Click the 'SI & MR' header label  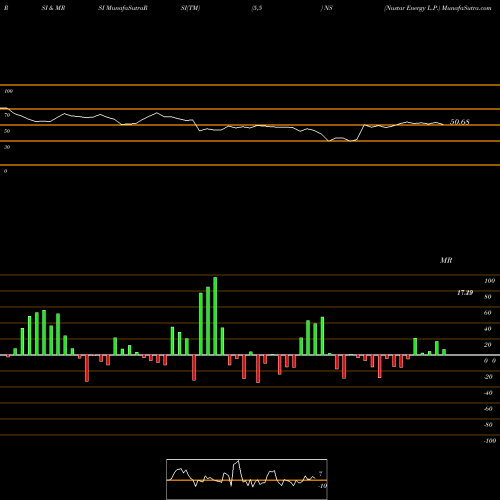53,8
